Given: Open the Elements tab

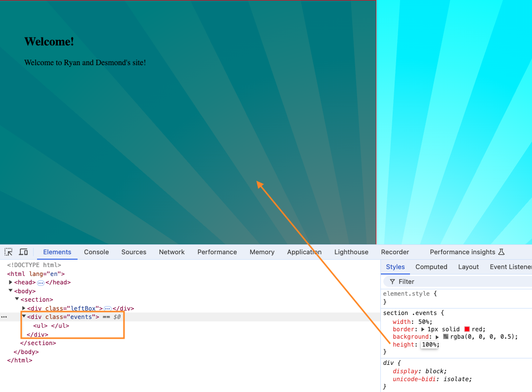Looking at the screenshot, I should click(x=57, y=252).
